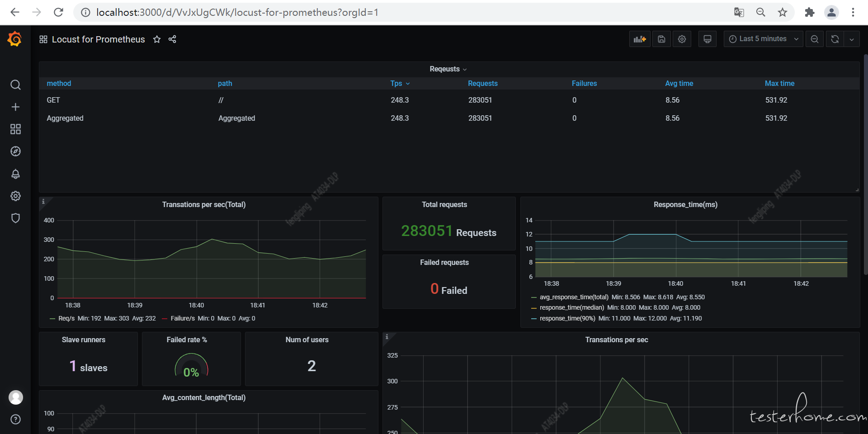Click the 531.92 max time in GET row
Screen dimensions: 868x434
[x=776, y=100]
